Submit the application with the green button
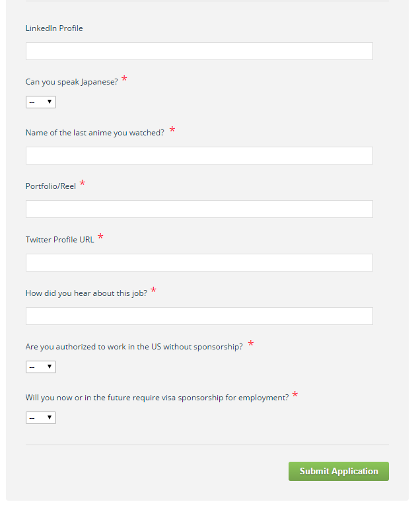The height and width of the screenshot is (506, 420). tap(338, 471)
